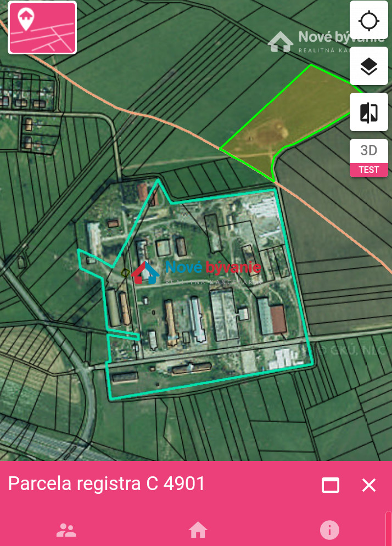Open the owners tab with people icon

tap(66, 530)
